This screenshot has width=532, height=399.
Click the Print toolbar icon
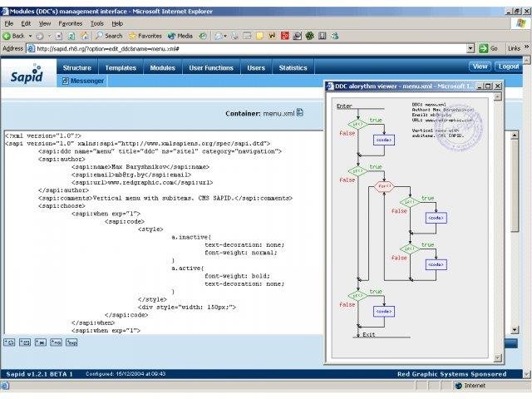tap(234, 36)
